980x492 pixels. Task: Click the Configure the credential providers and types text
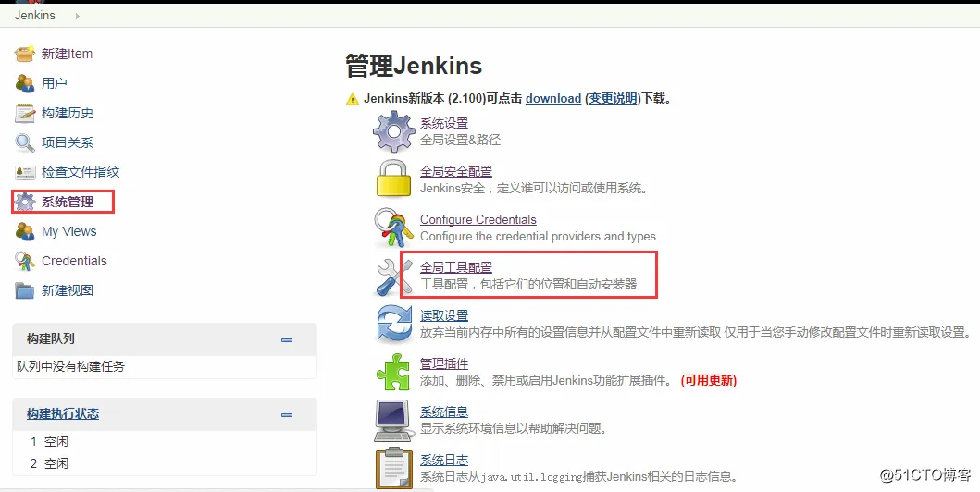(x=539, y=236)
